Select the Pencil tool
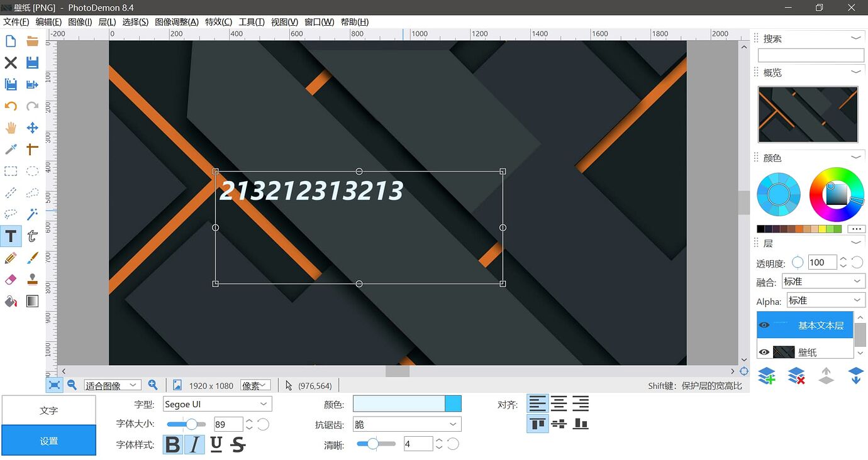Viewport: 868px width, 460px height. (x=11, y=258)
